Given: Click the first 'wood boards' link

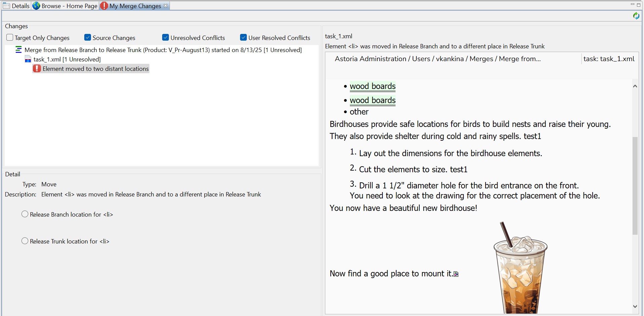Looking at the screenshot, I should coord(372,86).
